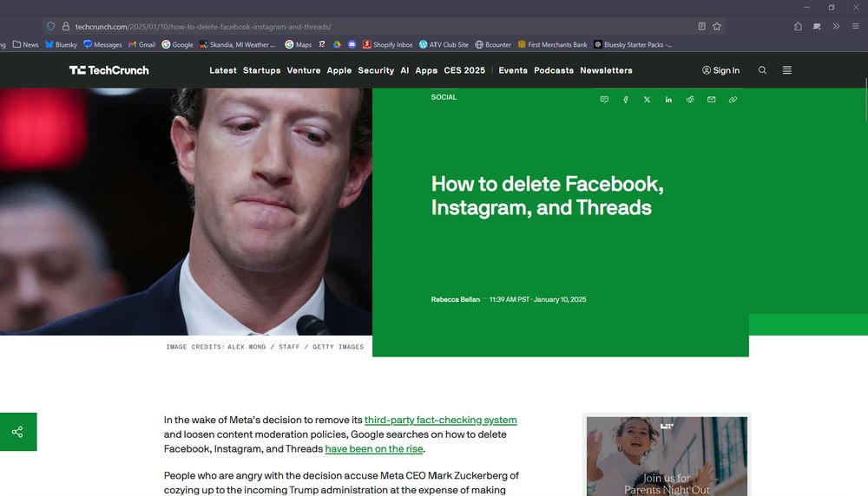This screenshot has width=868, height=496.
Task: Go to the Venture section
Action: point(303,70)
